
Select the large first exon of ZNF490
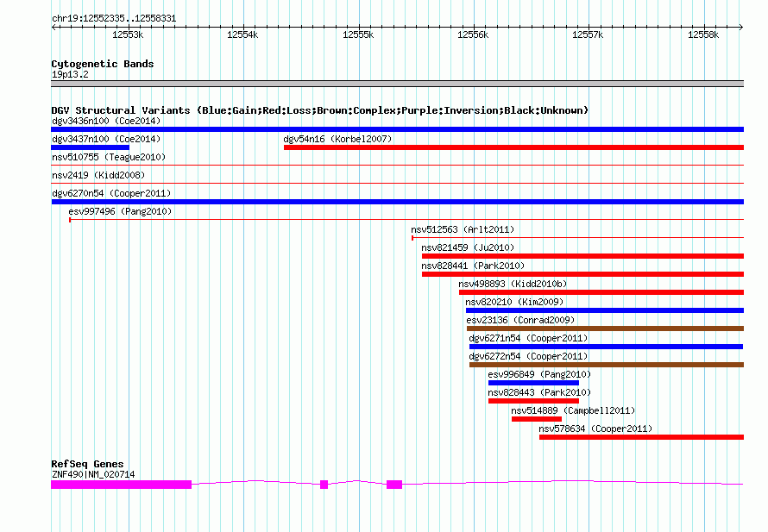coord(121,485)
